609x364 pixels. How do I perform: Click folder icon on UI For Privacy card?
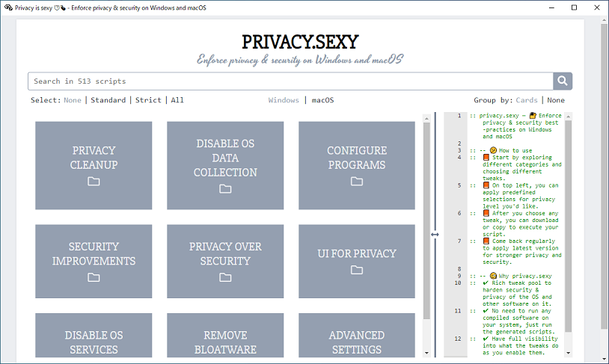[357, 270]
